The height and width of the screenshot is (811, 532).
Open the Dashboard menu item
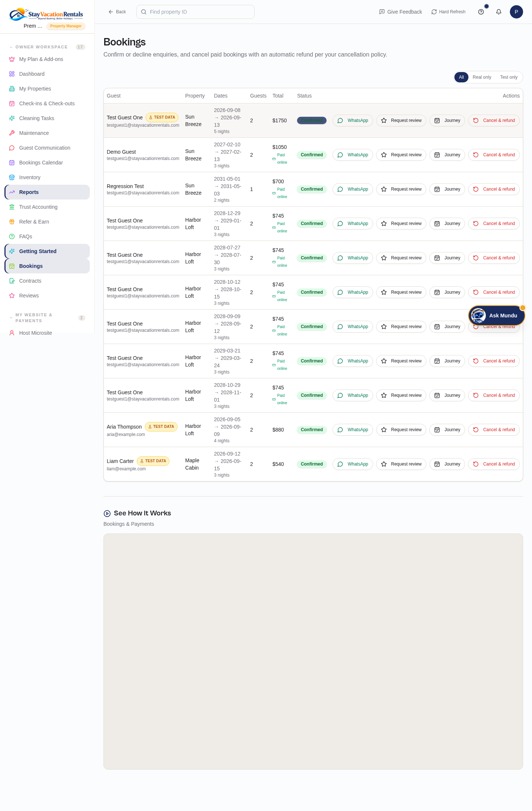coord(47,74)
